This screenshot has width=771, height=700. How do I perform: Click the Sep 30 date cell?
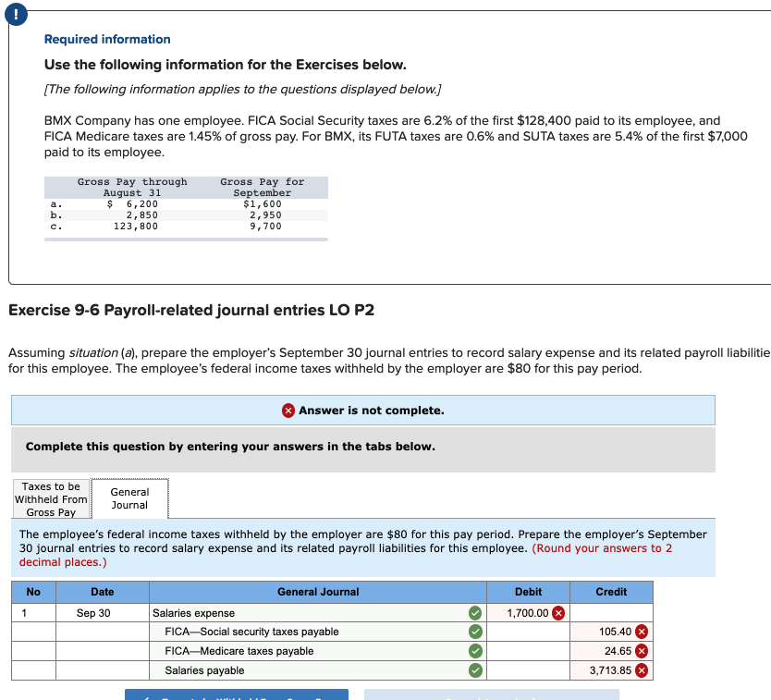coord(103,613)
